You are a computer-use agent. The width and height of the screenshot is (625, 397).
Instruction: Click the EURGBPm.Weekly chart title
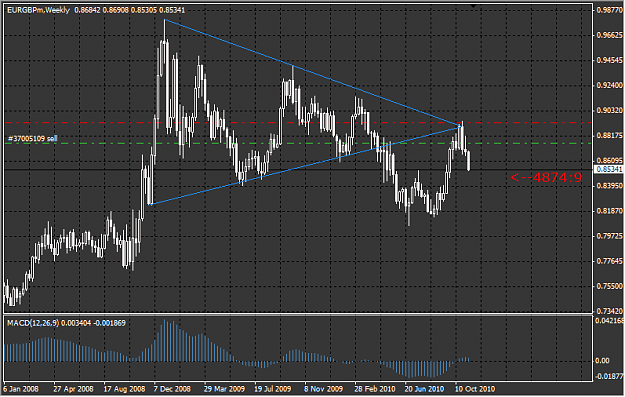[x=38, y=10]
